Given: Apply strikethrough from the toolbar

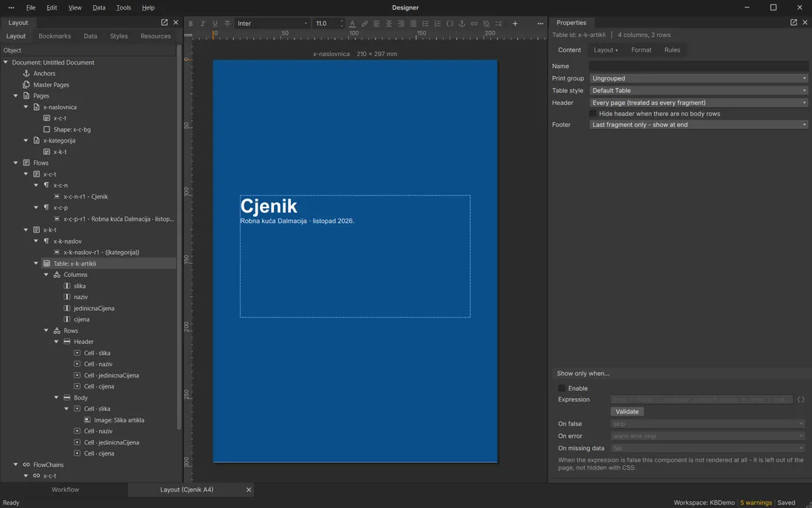Looking at the screenshot, I should click(x=227, y=24).
